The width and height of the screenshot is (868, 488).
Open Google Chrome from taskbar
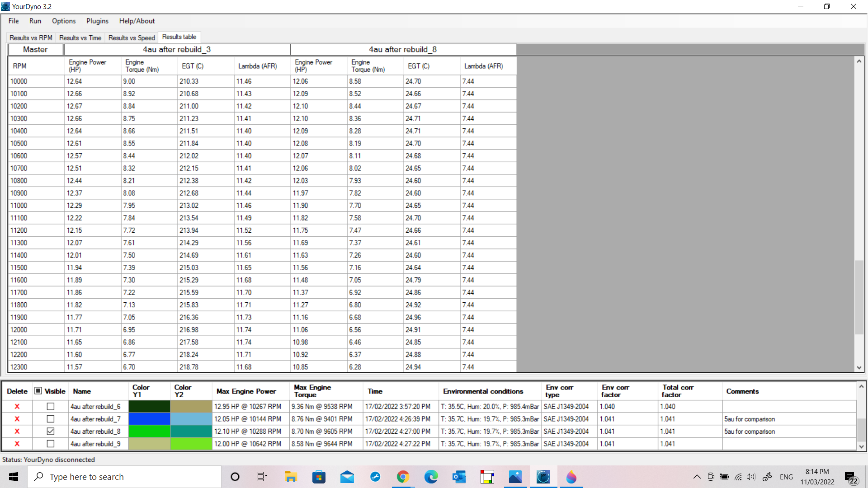point(403,477)
